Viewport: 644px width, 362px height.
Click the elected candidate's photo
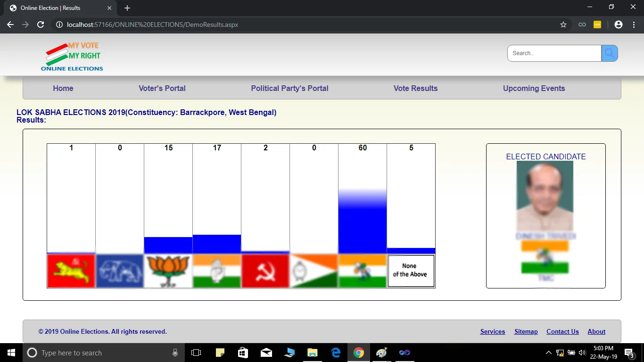545,196
